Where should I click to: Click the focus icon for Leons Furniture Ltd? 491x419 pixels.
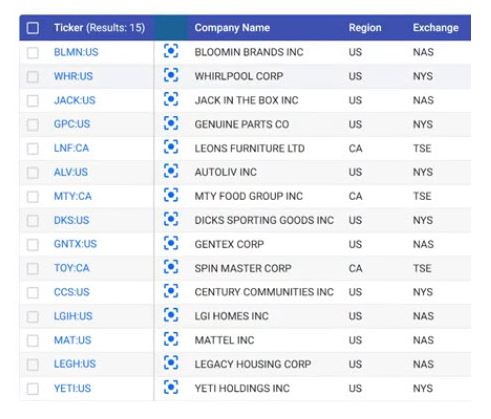point(171,147)
